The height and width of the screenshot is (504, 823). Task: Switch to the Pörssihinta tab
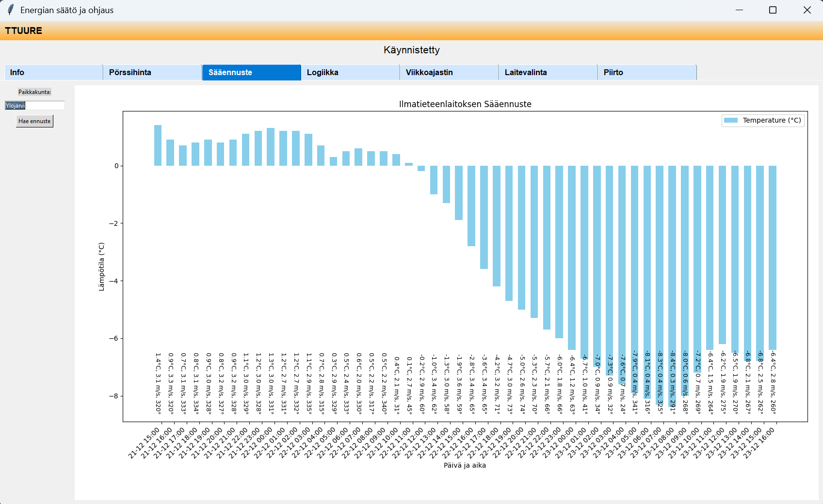click(x=152, y=72)
